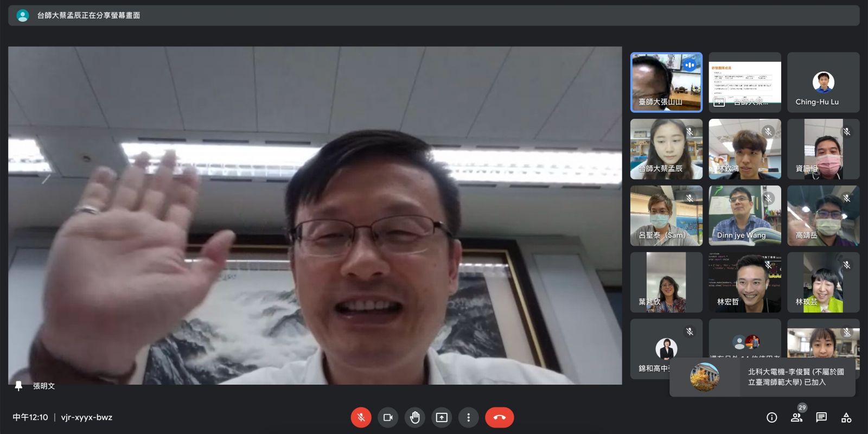Click the muted mic icon on 高靖岳 tile

point(847,198)
